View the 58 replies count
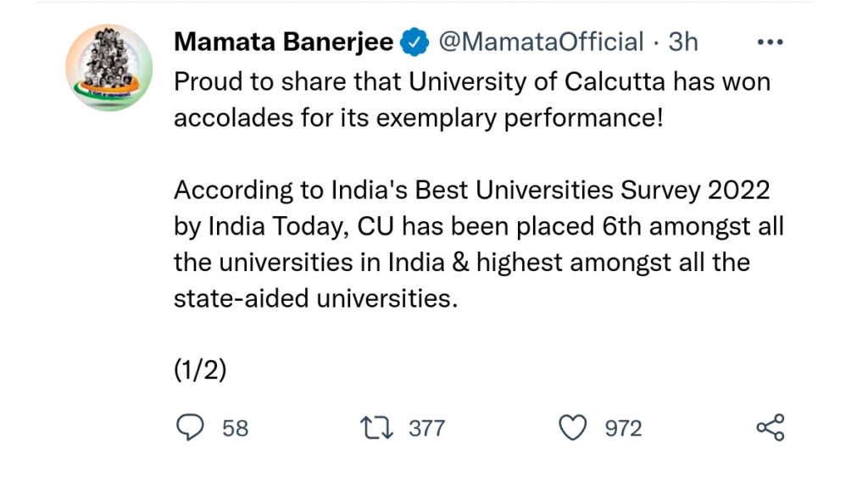Image resolution: width=868 pixels, height=488 pixels. pos(236,428)
